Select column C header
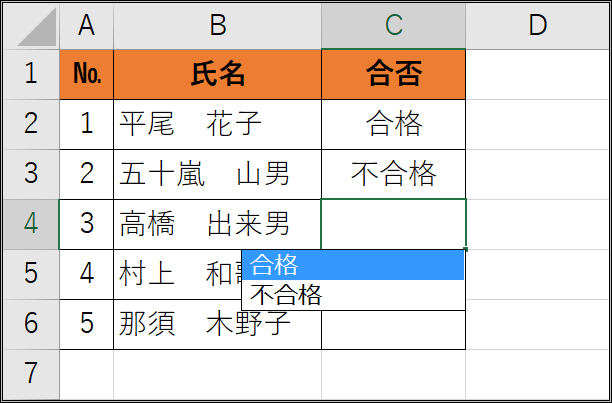This screenshot has width=612, height=403. [393, 26]
